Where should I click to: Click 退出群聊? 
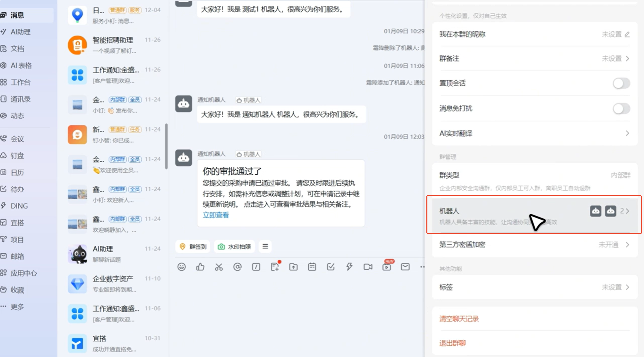tap(452, 343)
